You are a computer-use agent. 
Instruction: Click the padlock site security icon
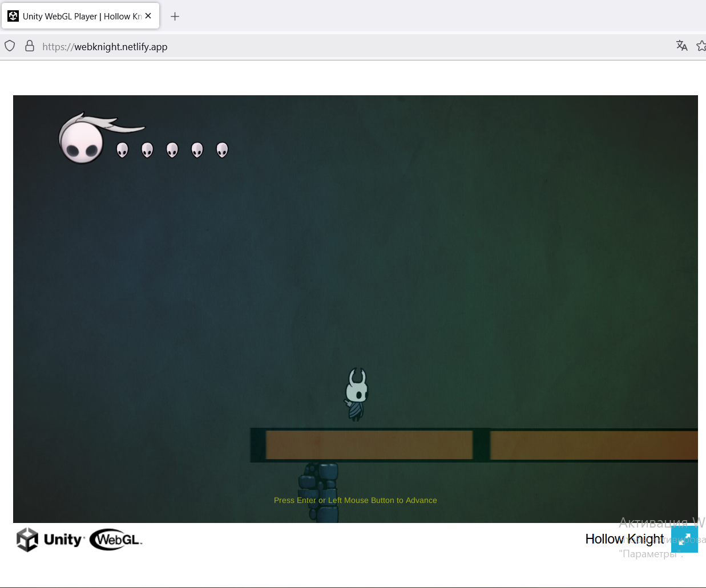[x=30, y=46]
